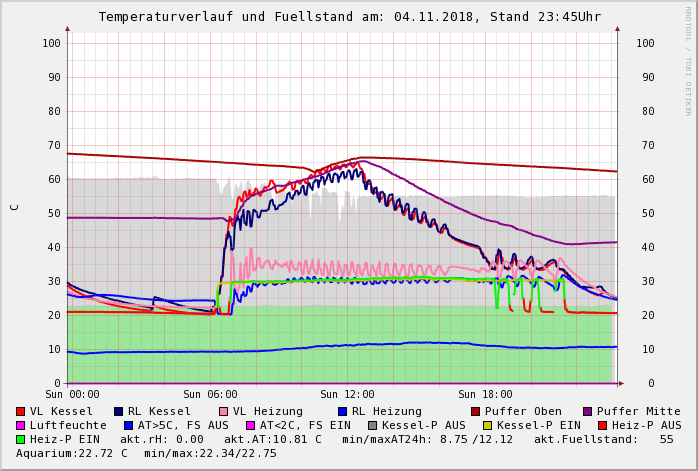Click the Puffer Oben legend color box
The height and width of the screenshot is (471, 698).
[x=475, y=411]
